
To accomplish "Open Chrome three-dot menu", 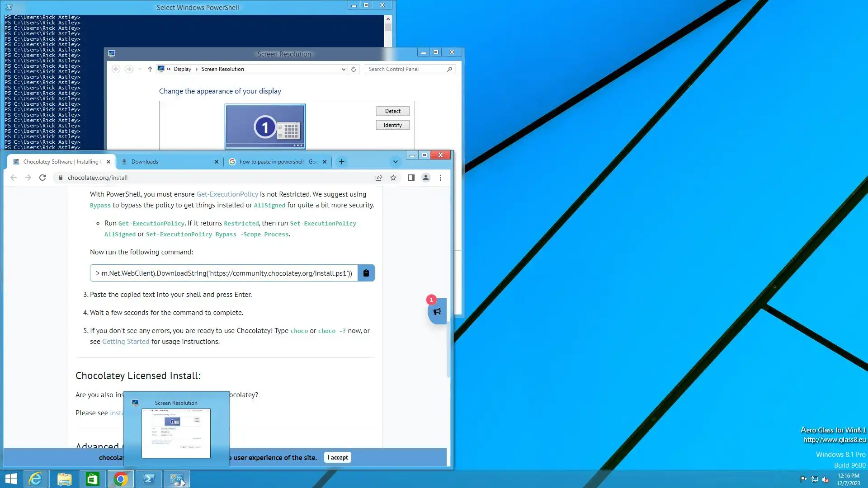I will 440,178.
